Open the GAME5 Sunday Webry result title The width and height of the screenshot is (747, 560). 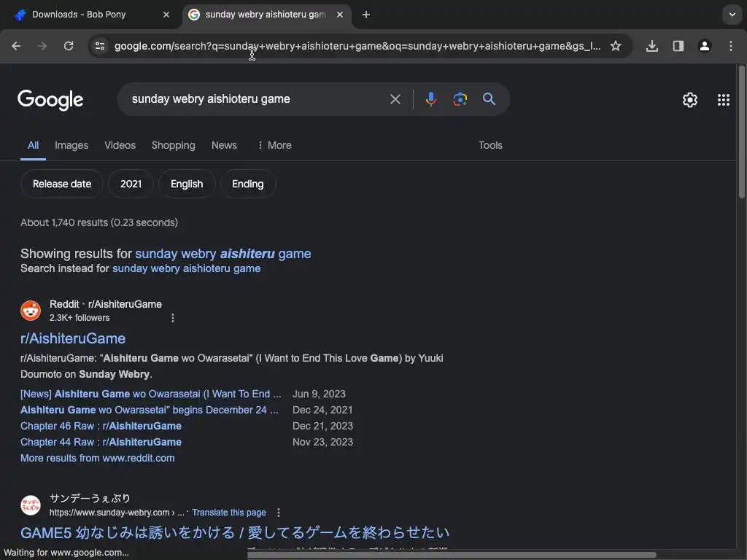tap(235, 532)
